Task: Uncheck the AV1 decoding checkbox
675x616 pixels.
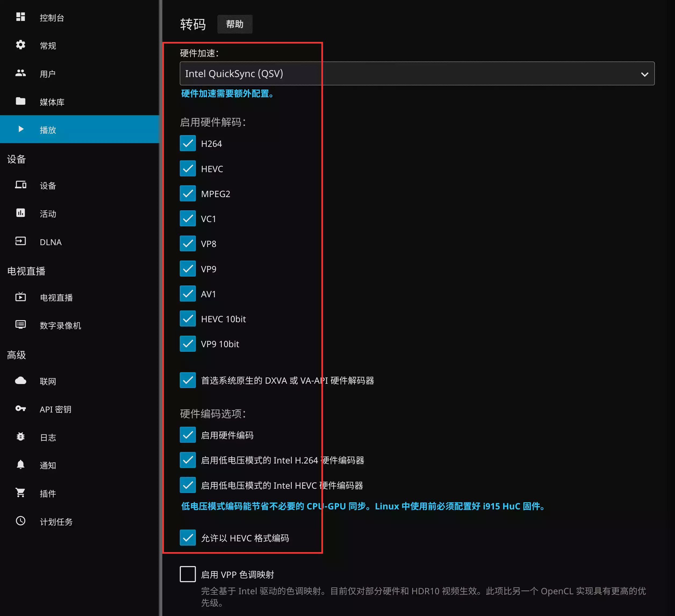Action: 188,294
